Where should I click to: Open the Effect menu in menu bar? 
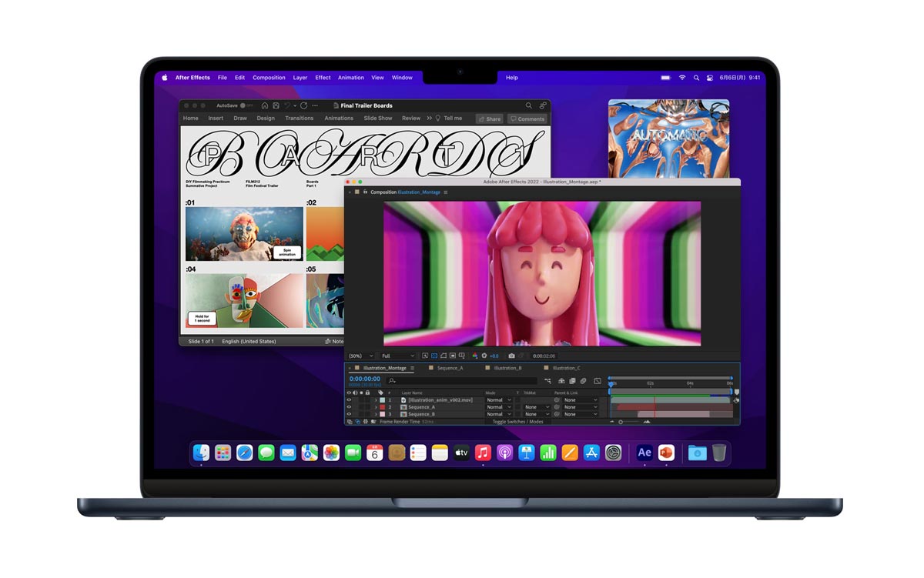coord(323,78)
